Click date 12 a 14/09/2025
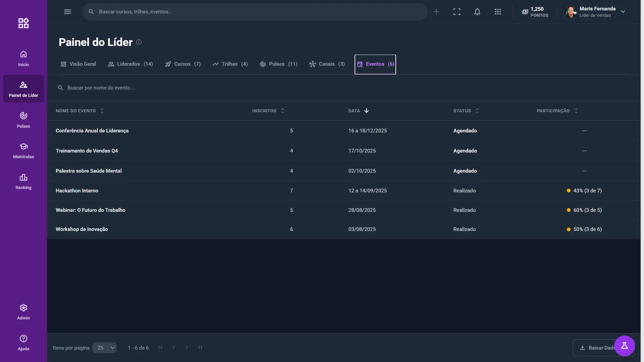This screenshot has height=362, width=644. (367, 191)
